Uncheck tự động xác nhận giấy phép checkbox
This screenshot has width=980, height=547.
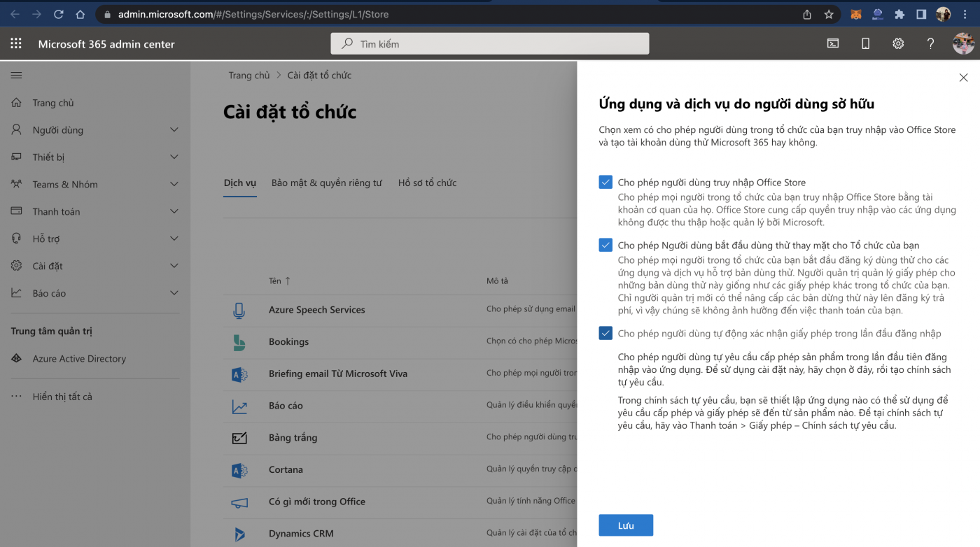point(605,333)
